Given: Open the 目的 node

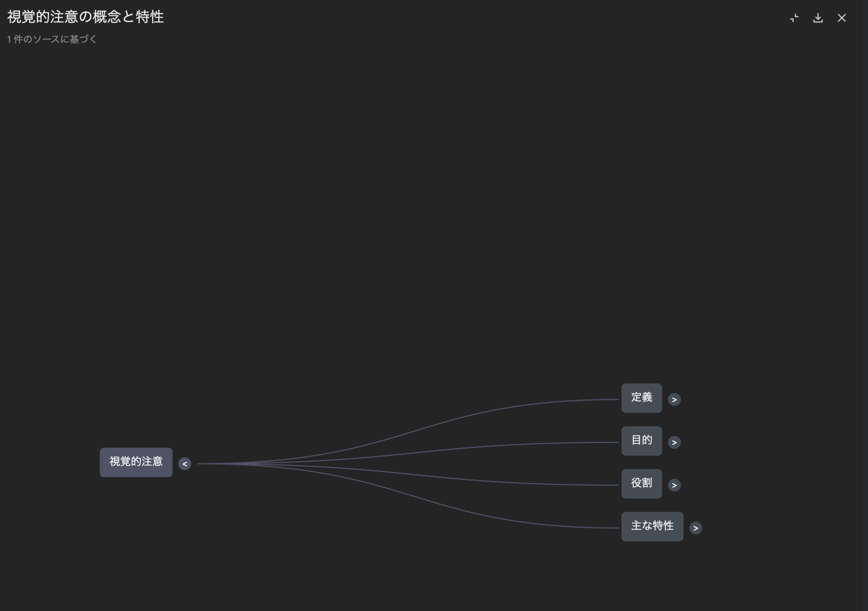Looking at the screenshot, I should [642, 441].
